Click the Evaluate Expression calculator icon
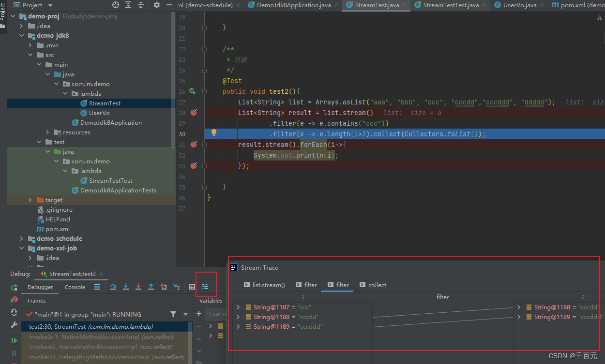 point(192,286)
